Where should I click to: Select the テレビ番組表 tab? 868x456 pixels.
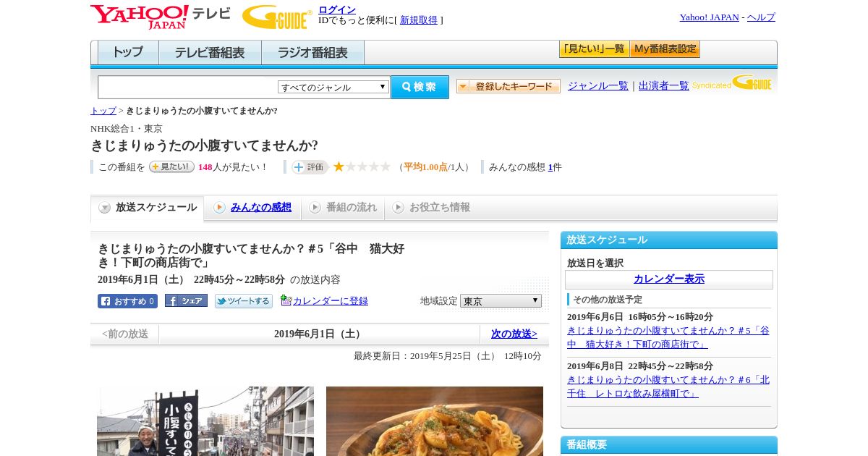click(x=210, y=53)
